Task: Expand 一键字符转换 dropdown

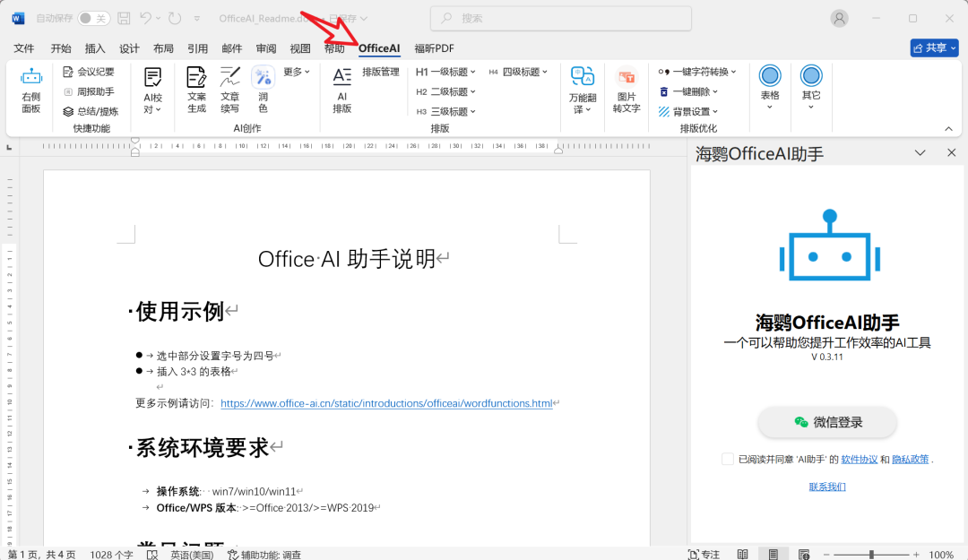Action: 697,73
